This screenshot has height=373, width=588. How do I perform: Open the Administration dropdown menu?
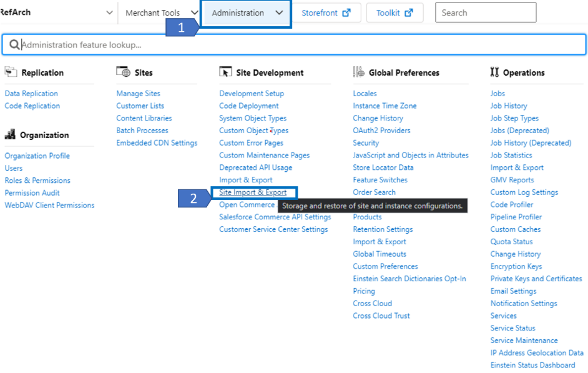tap(247, 14)
